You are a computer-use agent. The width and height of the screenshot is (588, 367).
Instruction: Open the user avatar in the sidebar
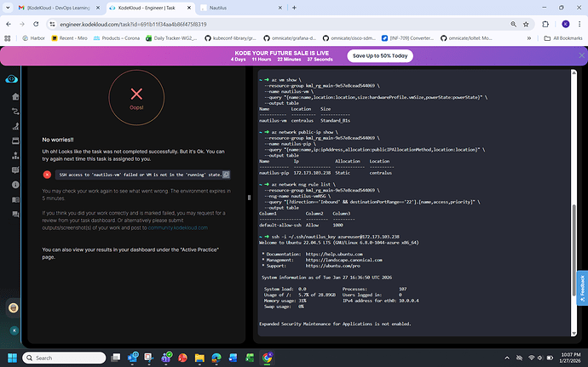tap(14, 307)
